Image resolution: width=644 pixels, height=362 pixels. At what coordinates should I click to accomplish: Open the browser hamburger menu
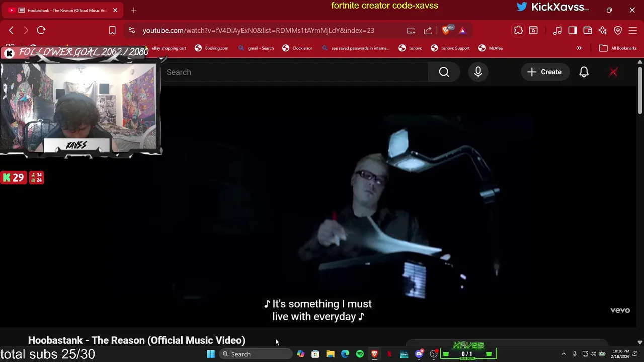click(x=633, y=30)
